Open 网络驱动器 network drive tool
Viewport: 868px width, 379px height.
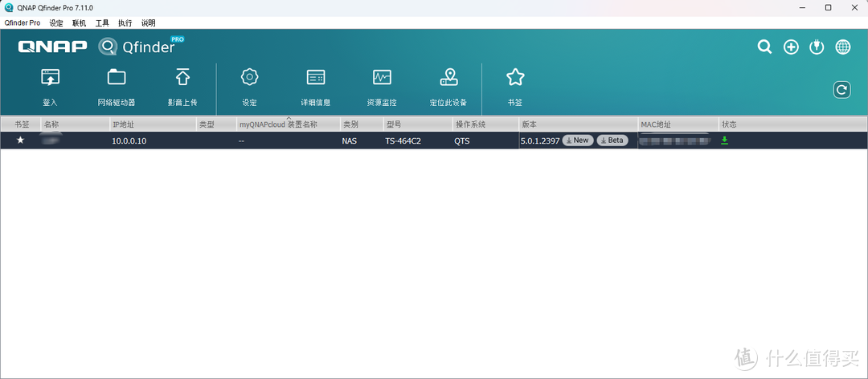[x=117, y=77]
